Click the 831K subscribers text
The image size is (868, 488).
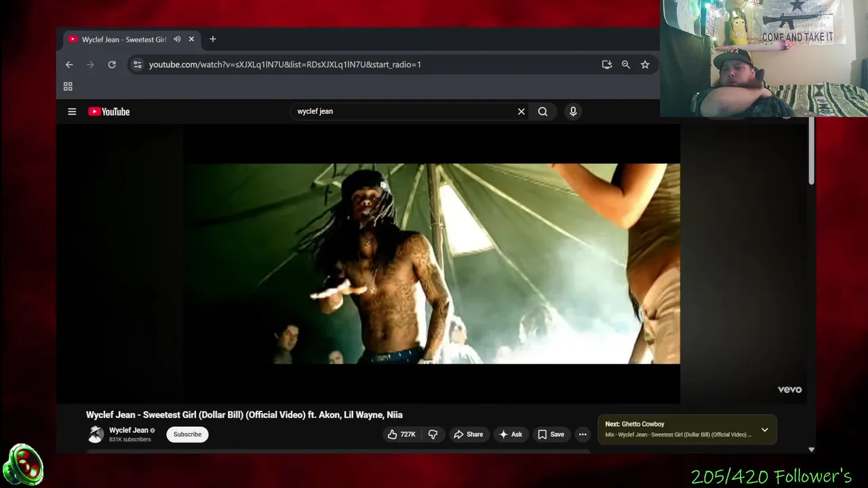tap(130, 440)
